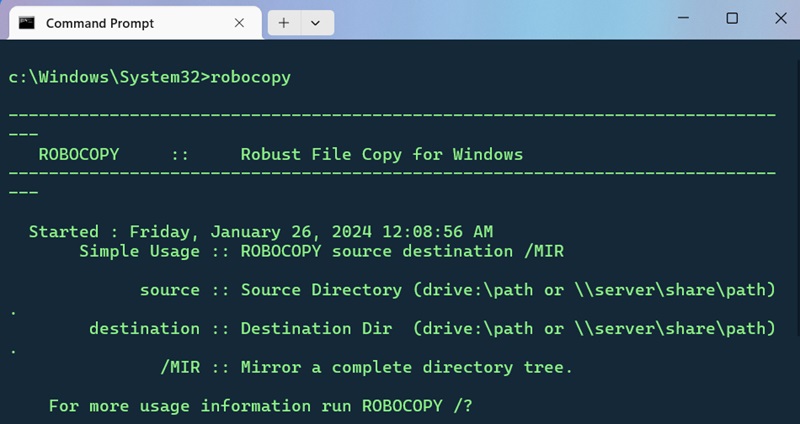This screenshot has width=800, height=424.
Task: Click 'For more usage information run ROBOCOPY /?' line
Action: [261, 406]
